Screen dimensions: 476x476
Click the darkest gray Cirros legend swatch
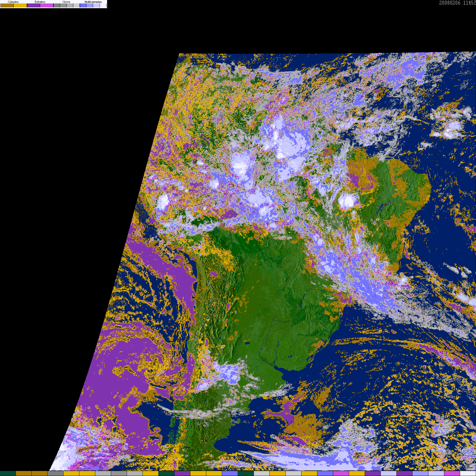click(x=57, y=6)
